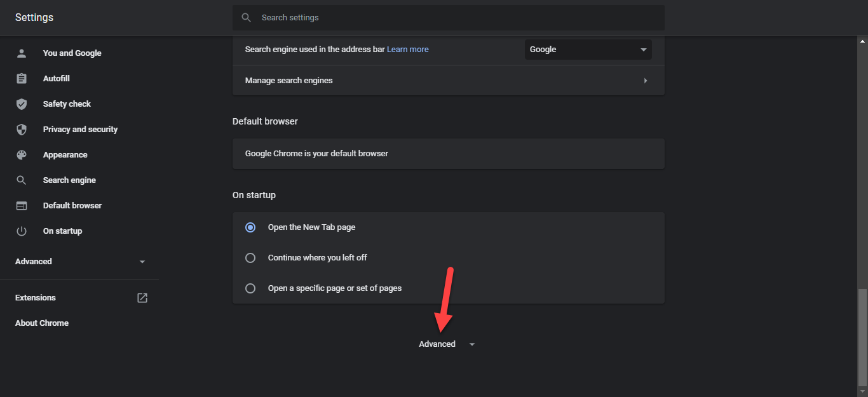
Task: Click the You and Google person icon
Action: (22, 53)
